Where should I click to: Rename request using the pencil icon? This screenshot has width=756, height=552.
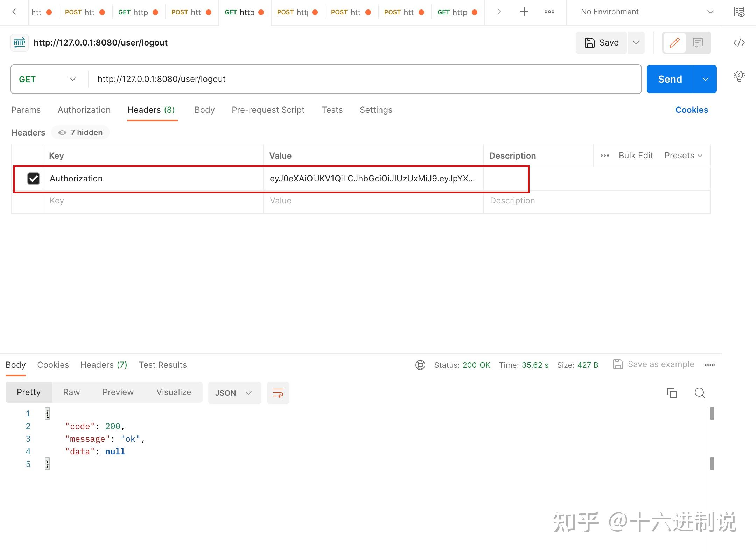(674, 42)
